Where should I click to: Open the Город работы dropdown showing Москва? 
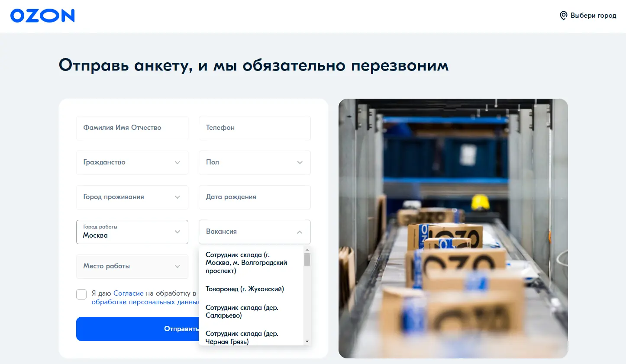coord(132,232)
